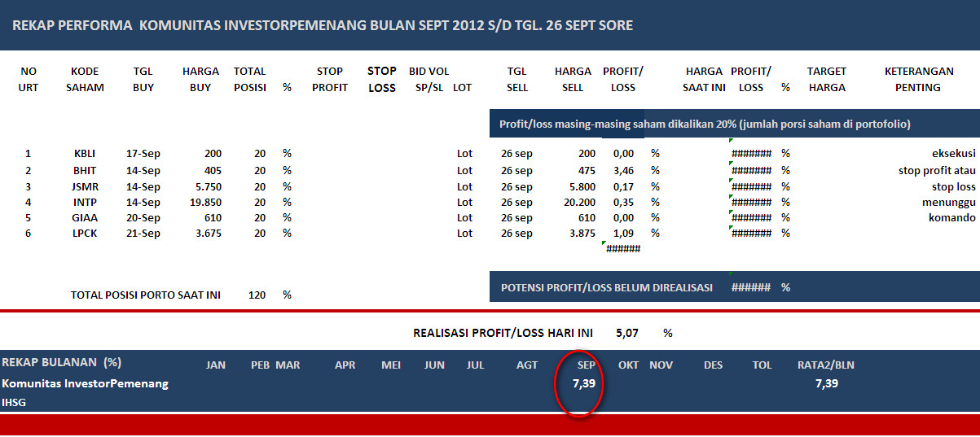
Task: Select the JSMR stock code cell
Action: click(85, 186)
